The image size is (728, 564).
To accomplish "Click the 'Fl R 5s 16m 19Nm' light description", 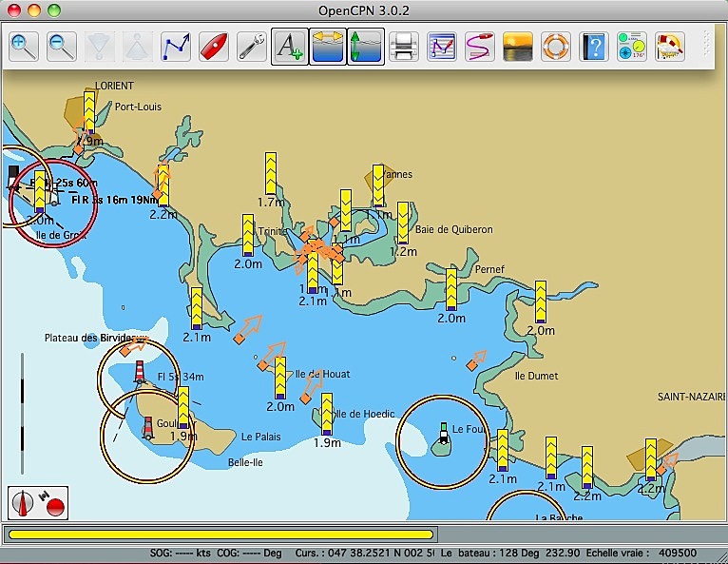I will 115,200.
